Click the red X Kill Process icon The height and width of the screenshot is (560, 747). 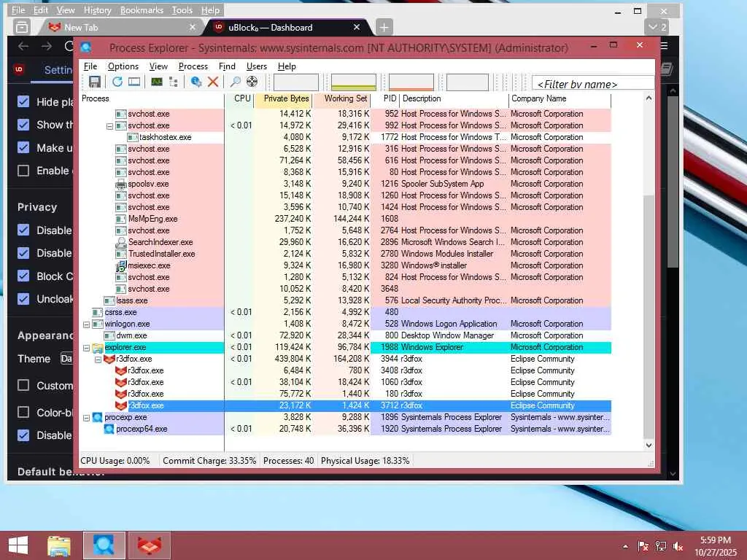213,82
